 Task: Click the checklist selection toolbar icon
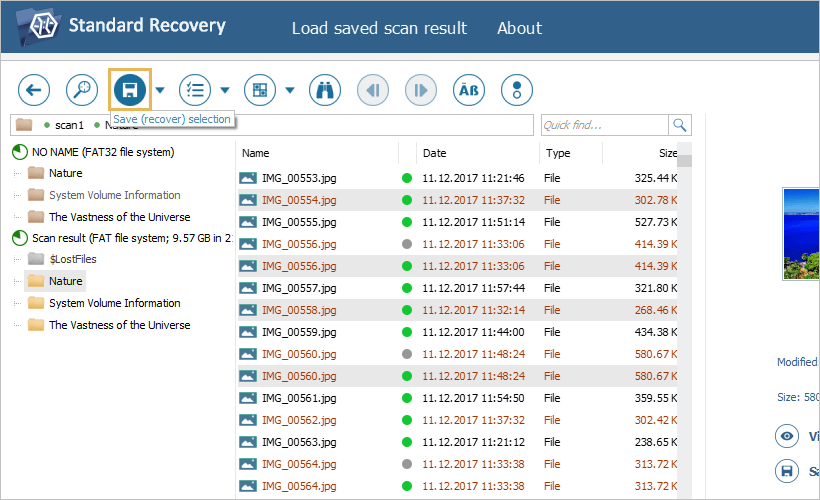click(195, 90)
